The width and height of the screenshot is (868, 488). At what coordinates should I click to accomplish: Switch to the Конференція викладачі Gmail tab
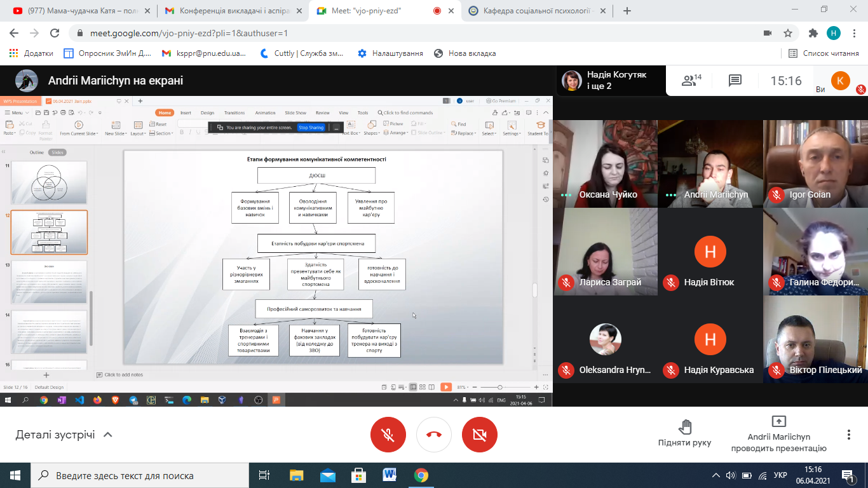tap(229, 11)
